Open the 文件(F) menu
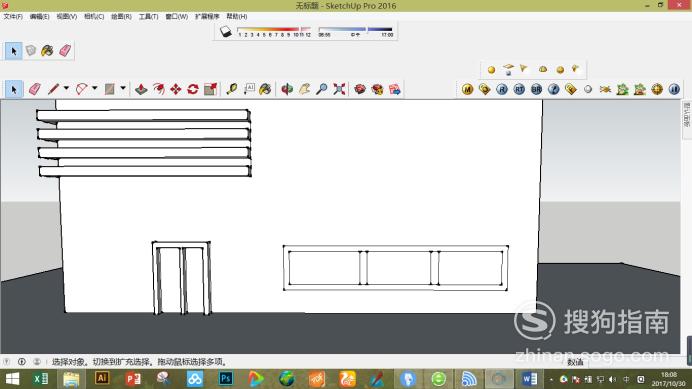 tap(13, 16)
